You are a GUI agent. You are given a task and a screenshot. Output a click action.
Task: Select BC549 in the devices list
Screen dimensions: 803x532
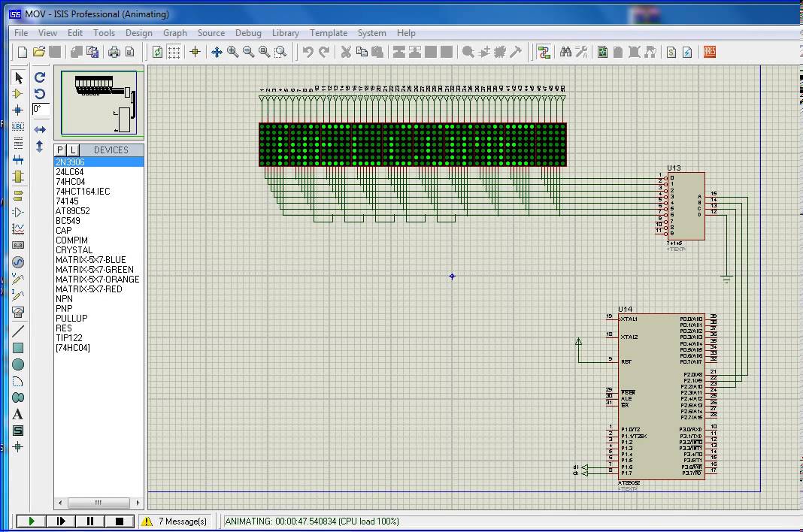68,221
